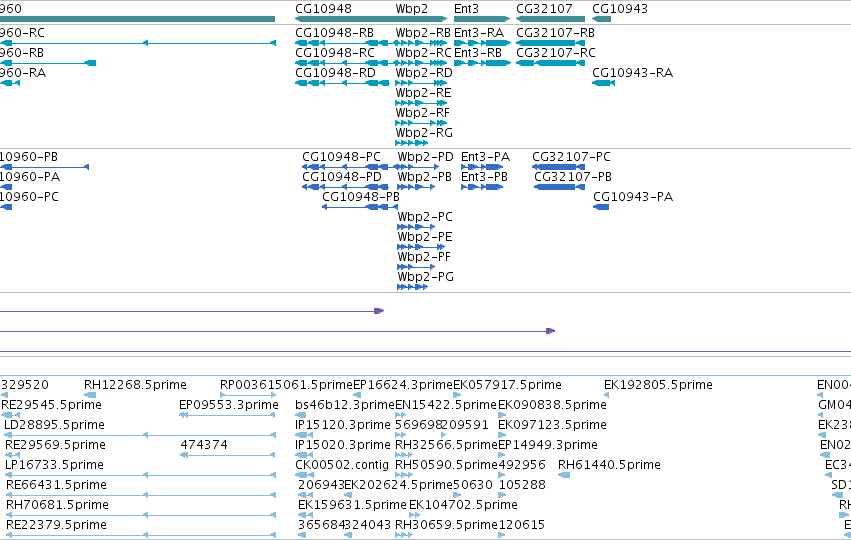Choose transcript CG32107-RC

pos(556,53)
